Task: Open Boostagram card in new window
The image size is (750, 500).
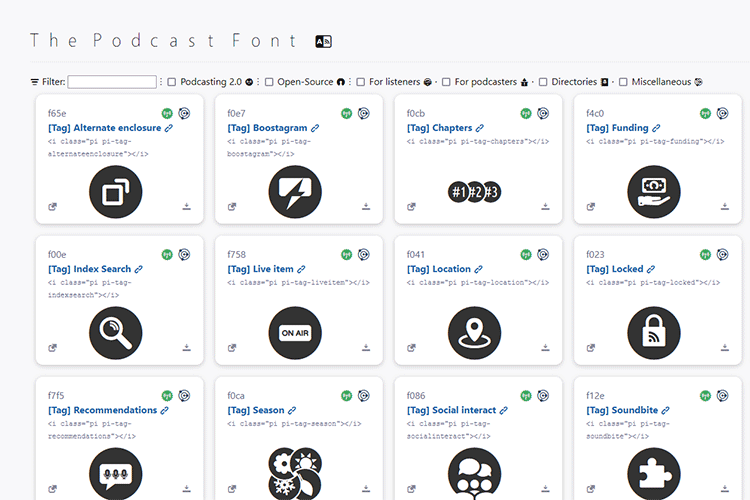Action: [232, 207]
